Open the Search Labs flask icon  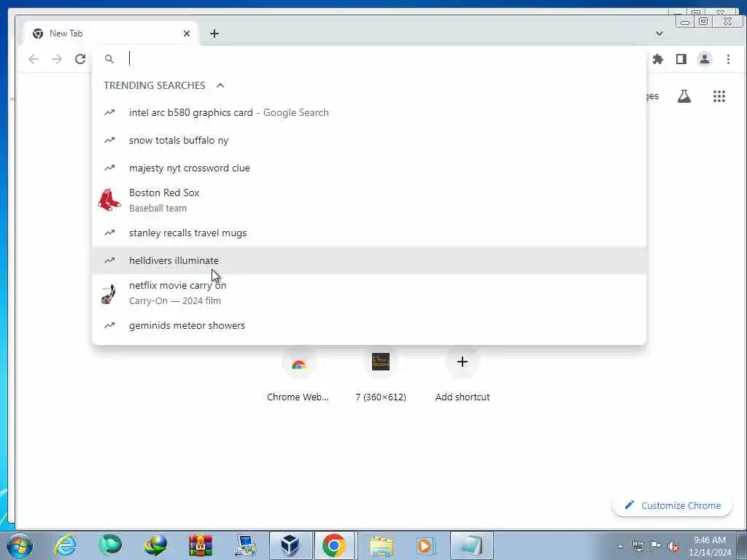pyautogui.click(x=684, y=96)
